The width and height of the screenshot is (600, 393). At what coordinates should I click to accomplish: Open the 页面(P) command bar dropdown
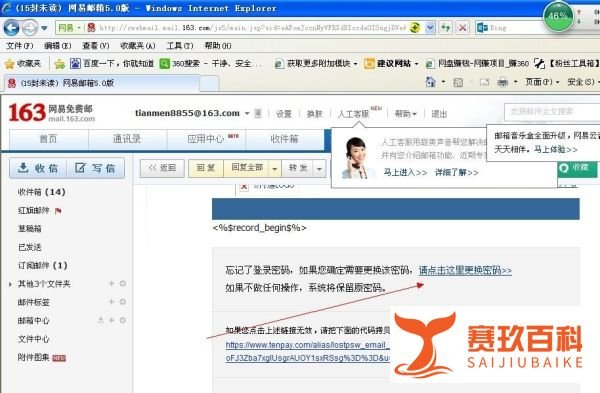pos(542,82)
